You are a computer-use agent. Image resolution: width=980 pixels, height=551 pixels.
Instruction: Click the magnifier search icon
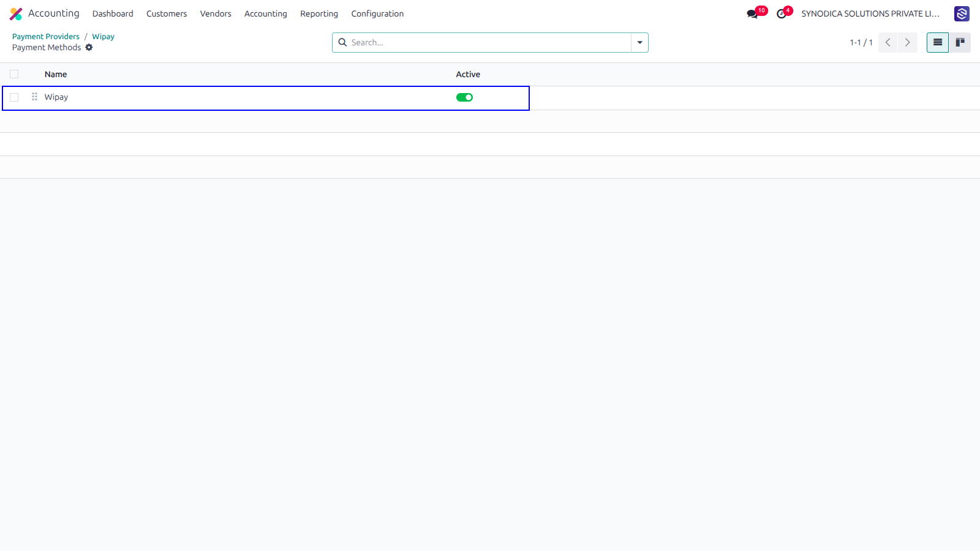click(342, 42)
